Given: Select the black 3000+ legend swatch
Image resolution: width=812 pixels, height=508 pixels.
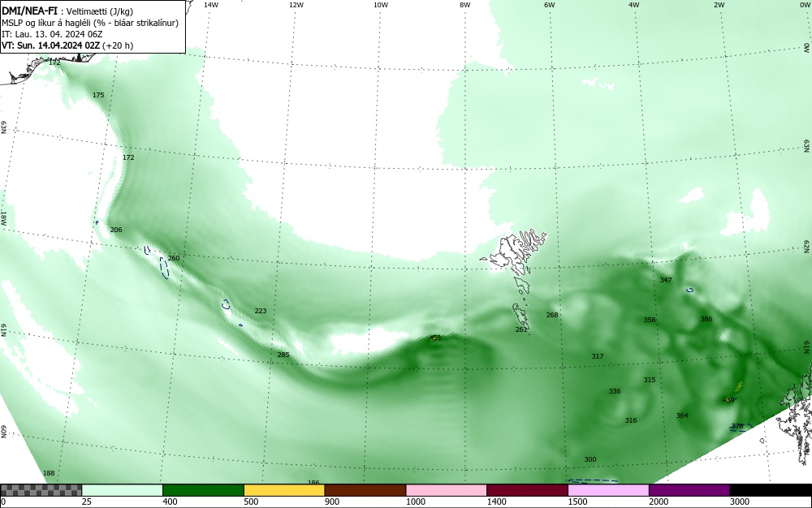Looking at the screenshot, I should click(771, 490).
